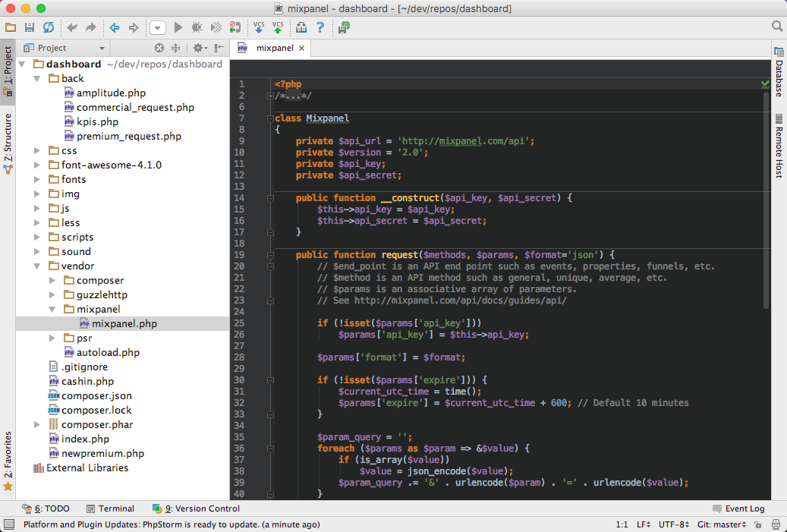
Task: Collapse the mixpanel folder in tree
Action: pyautogui.click(x=52, y=310)
